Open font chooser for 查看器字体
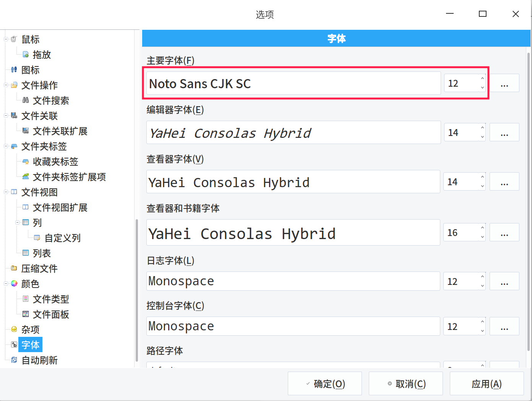The height and width of the screenshot is (401, 532). tap(504, 181)
